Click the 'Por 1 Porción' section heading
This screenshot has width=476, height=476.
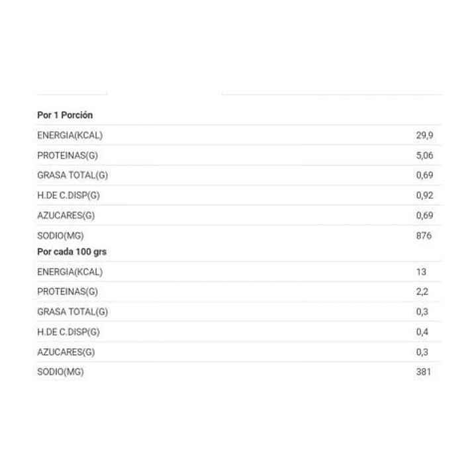[65, 115]
